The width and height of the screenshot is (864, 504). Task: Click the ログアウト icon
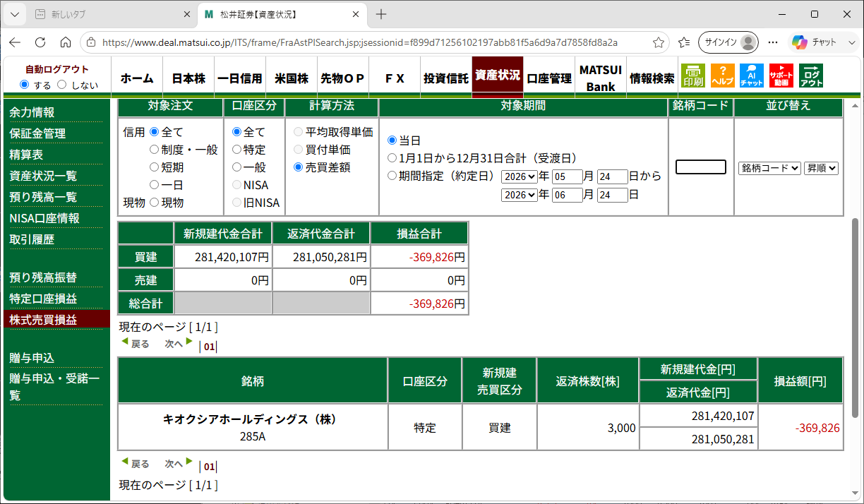pyautogui.click(x=811, y=76)
